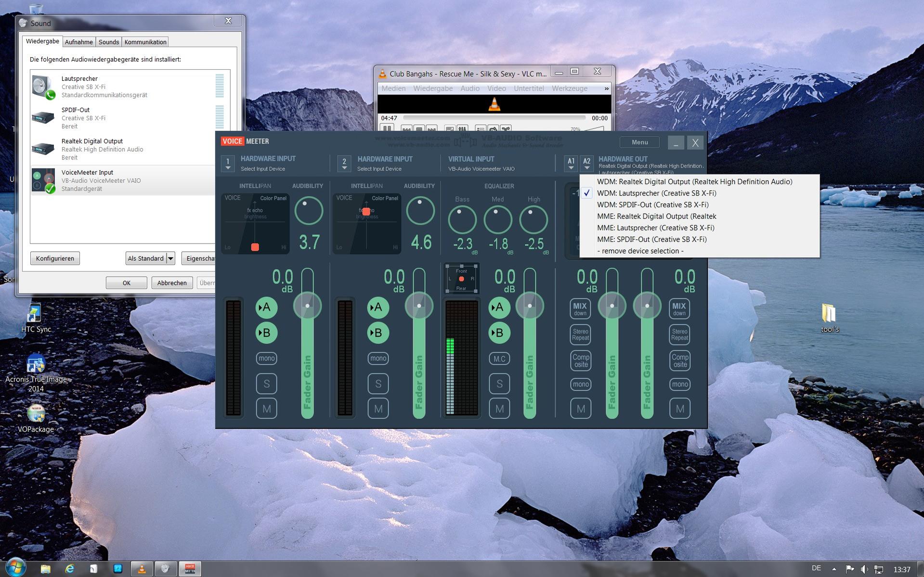Viewport: 924px width, 577px height.
Task: Toggle bus A on hardware input 2
Action: pos(378,307)
